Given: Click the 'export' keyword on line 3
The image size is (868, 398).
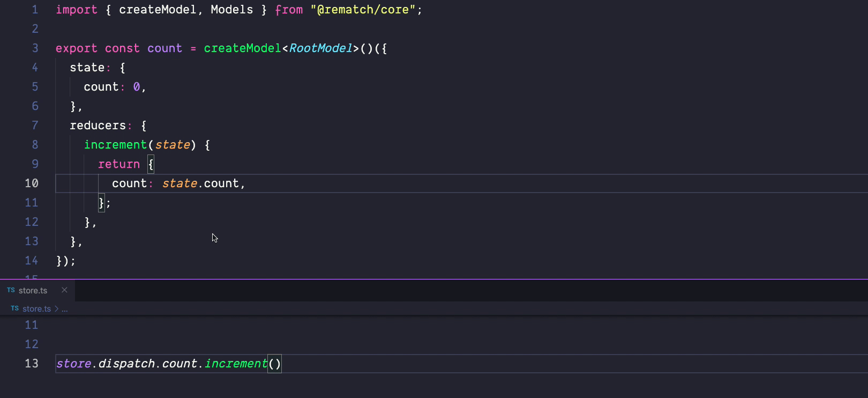Looking at the screenshot, I should coord(77,48).
